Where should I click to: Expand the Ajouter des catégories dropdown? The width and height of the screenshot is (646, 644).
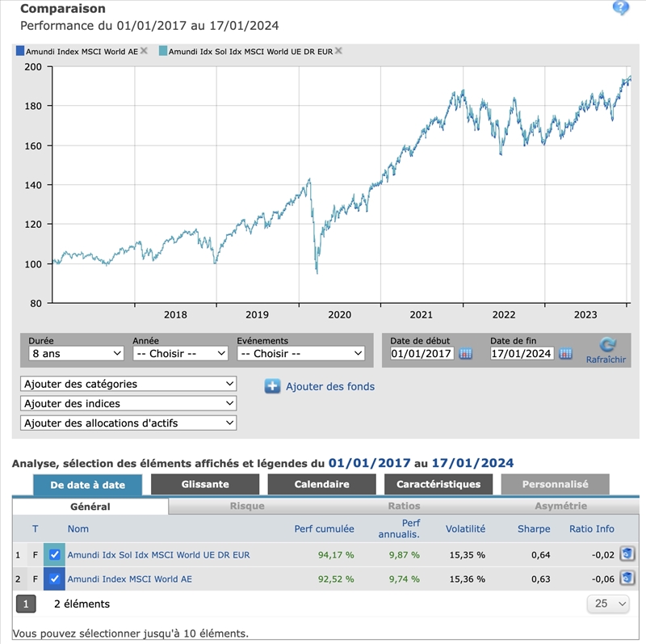[128, 384]
